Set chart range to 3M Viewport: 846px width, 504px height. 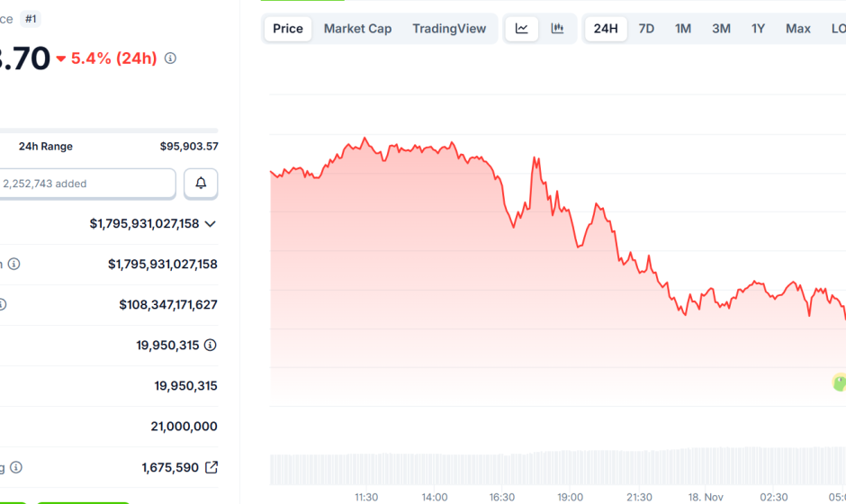[721, 29]
